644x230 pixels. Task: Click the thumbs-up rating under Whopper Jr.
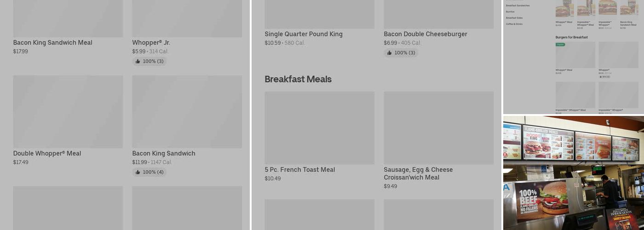[x=149, y=61]
